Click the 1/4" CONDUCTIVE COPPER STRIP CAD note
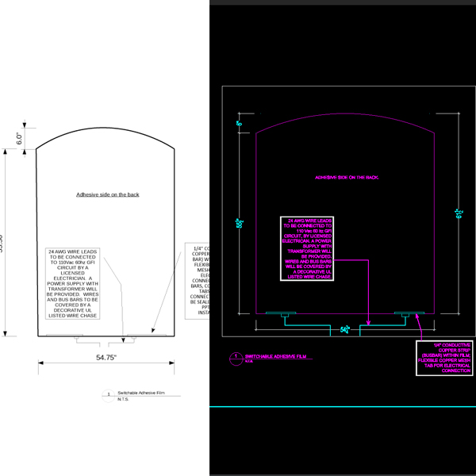The image size is (476, 476). click(444, 358)
